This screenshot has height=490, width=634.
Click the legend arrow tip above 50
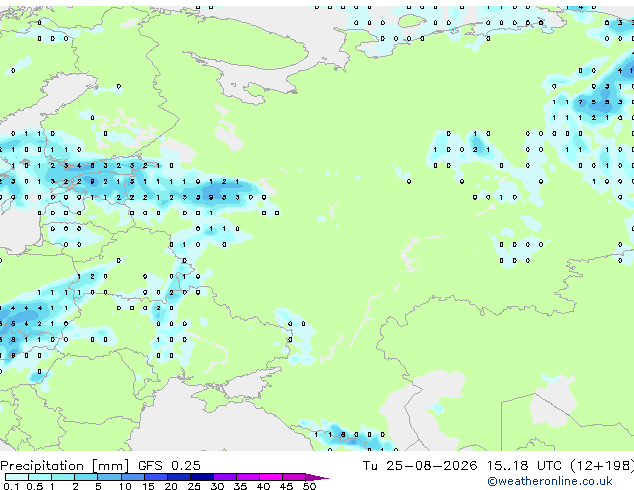pyautogui.click(x=317, y=477)
